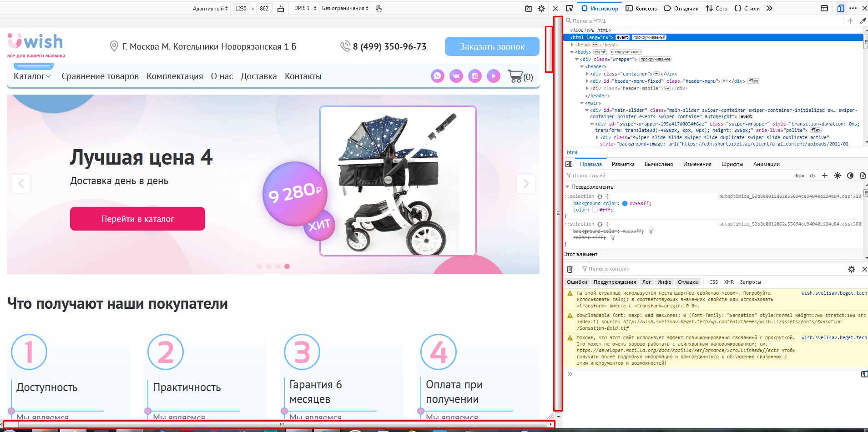Toggle the responsive design mode icon
868x432 pixels.
(x=841, y=8)
